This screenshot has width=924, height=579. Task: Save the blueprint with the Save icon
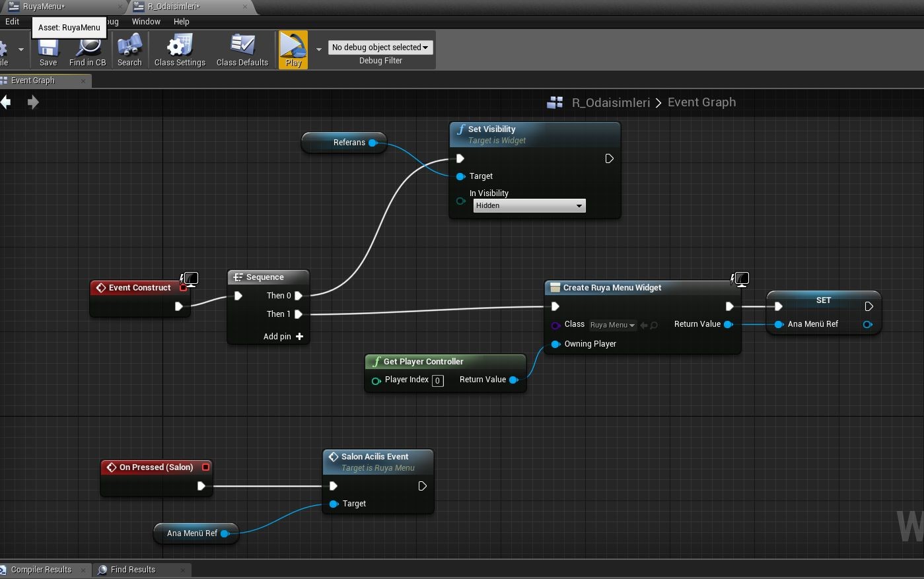point(48,50)
